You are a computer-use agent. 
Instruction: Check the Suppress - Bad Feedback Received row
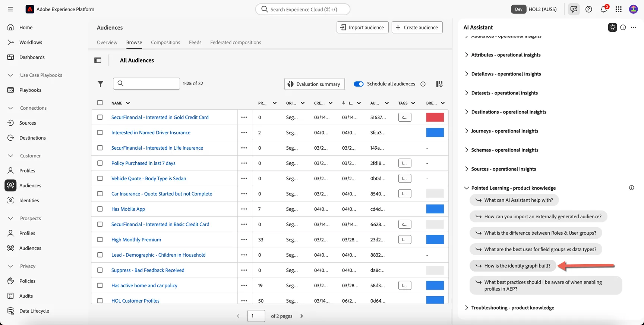pyautogui.click(x=100, y=270)
